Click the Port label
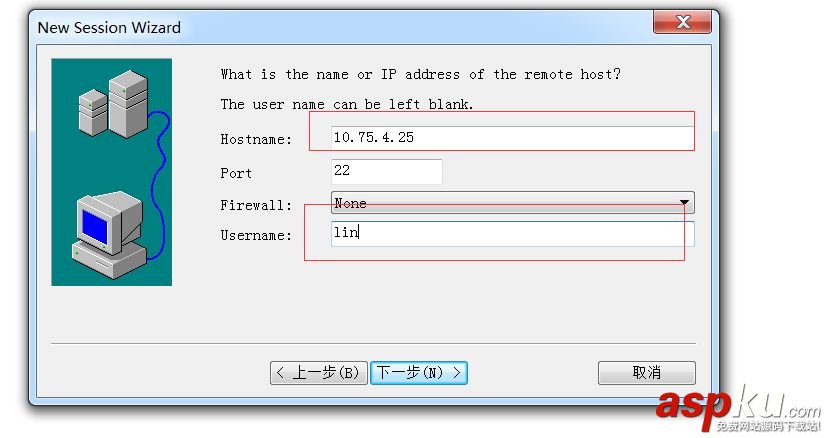826x438 pixels. point(236,173)
